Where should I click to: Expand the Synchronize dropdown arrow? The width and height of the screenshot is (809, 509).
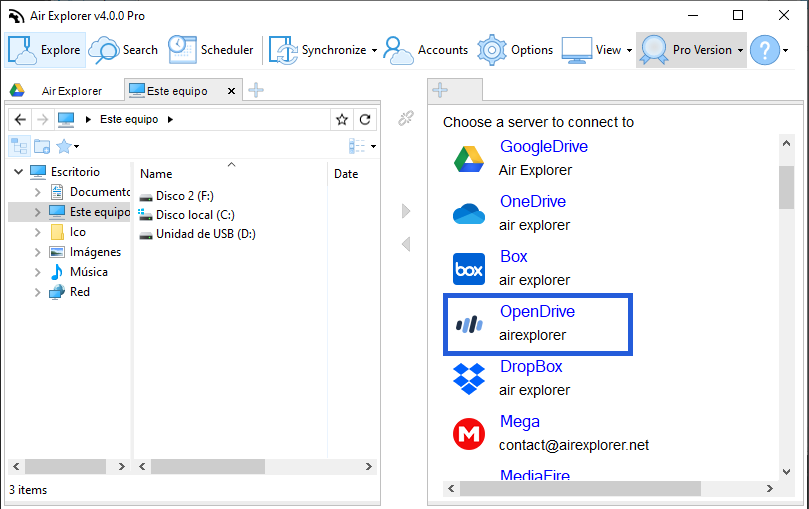pyautogui.click(x=374, y=51)
